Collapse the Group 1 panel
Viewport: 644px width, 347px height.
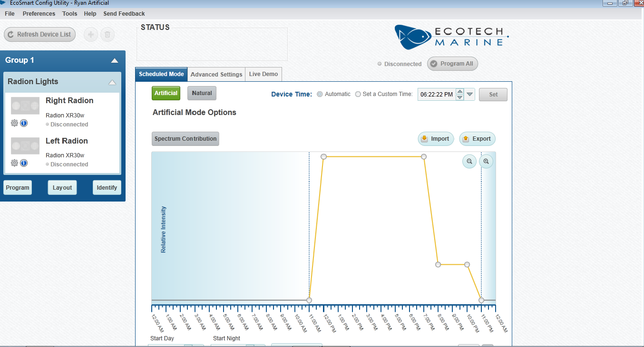114,60
